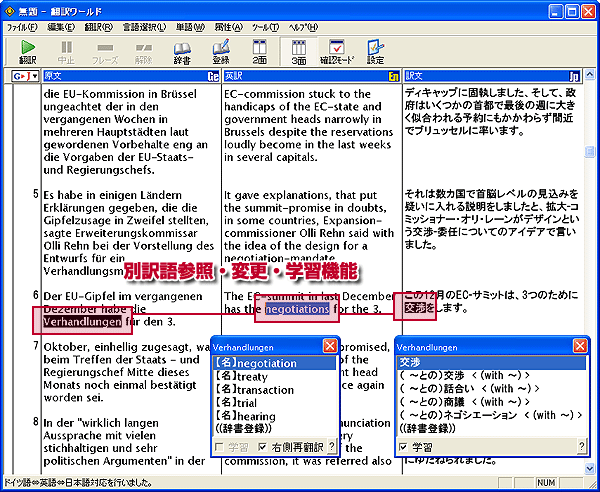Viewport: 600px width, 492px height.
Task: Open help button in Japanese Verhandlungen popup
Action: pyautogui.click(x=582, y=446)
